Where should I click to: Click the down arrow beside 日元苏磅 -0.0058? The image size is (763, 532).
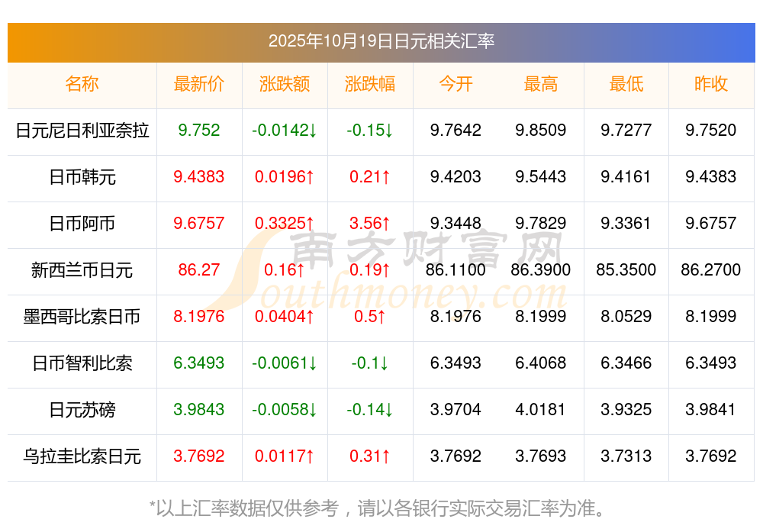pos(312,411)
